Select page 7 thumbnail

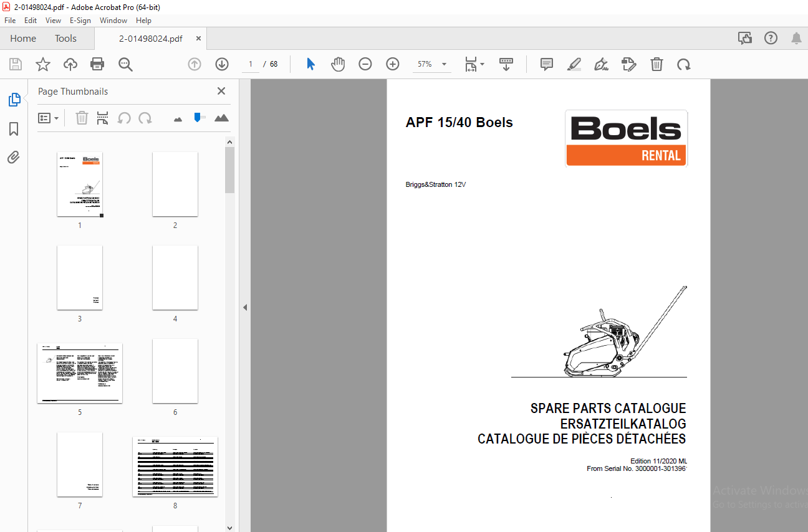[x=80, y=465]
